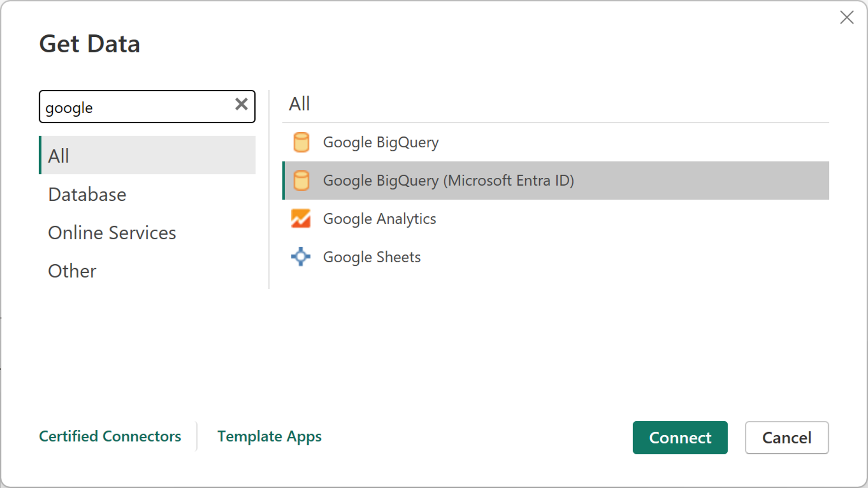Click the Google Analytics icon
This screenshot has width=868, height=488.
[300, 218]
